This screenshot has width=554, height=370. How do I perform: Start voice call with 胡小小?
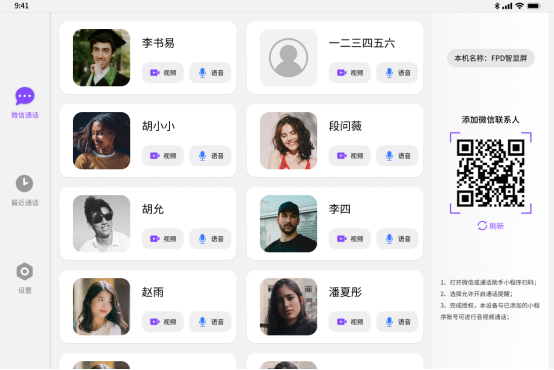210,156
